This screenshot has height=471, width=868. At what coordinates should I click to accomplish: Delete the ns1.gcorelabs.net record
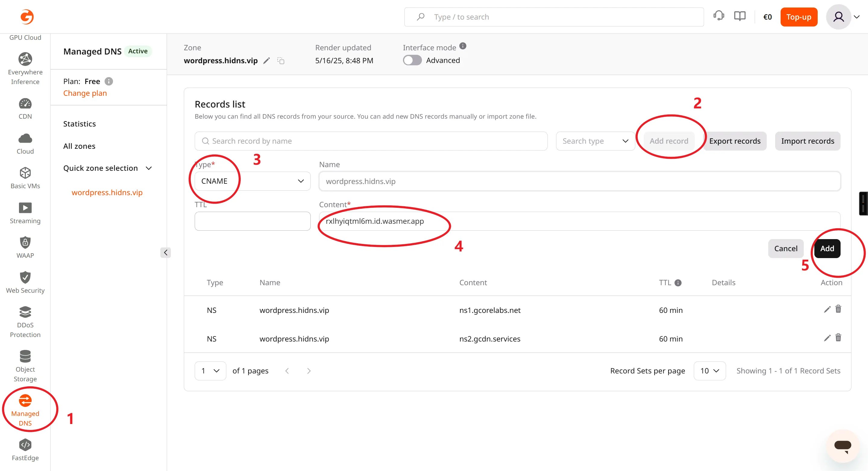coord(838,309)
